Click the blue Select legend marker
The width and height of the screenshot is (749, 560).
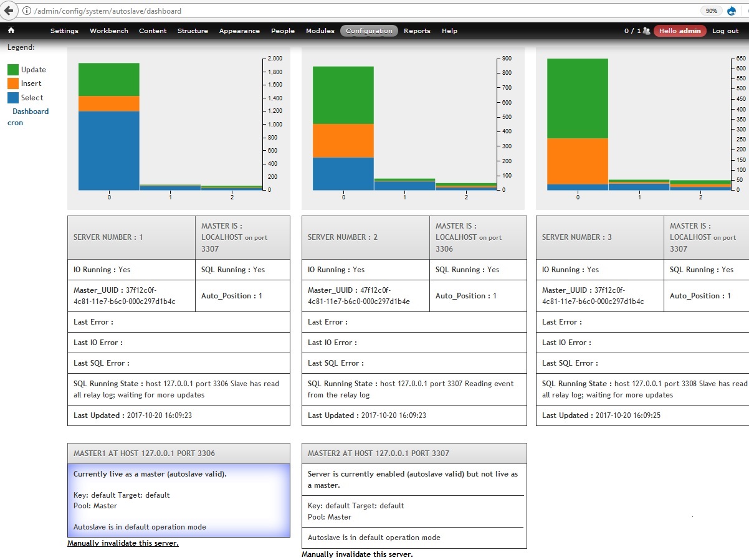[13, 98]
